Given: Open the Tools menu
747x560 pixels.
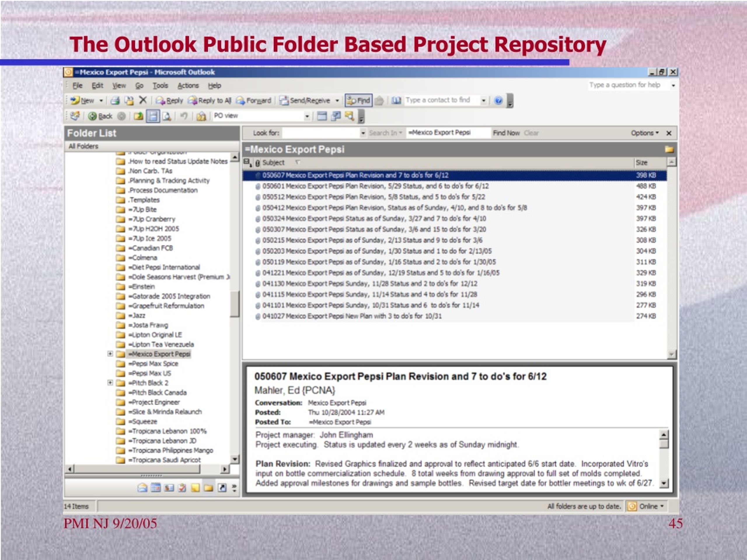Looking at the screenshot, I should [x=160, y=85].
